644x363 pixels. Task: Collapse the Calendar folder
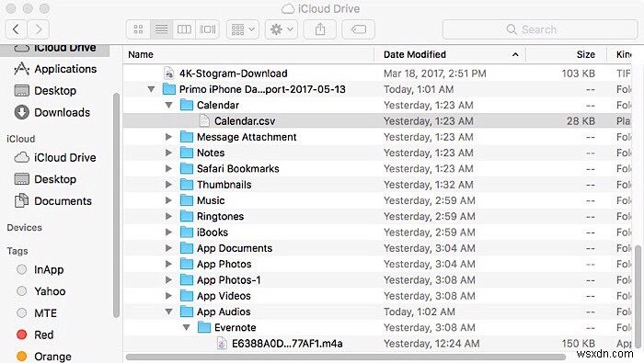point(168,105)
